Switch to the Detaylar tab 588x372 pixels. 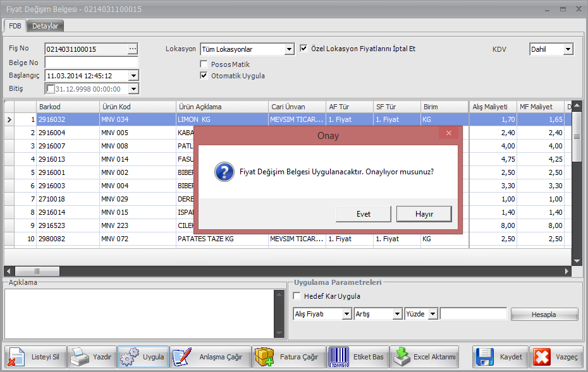pos(46,26)
